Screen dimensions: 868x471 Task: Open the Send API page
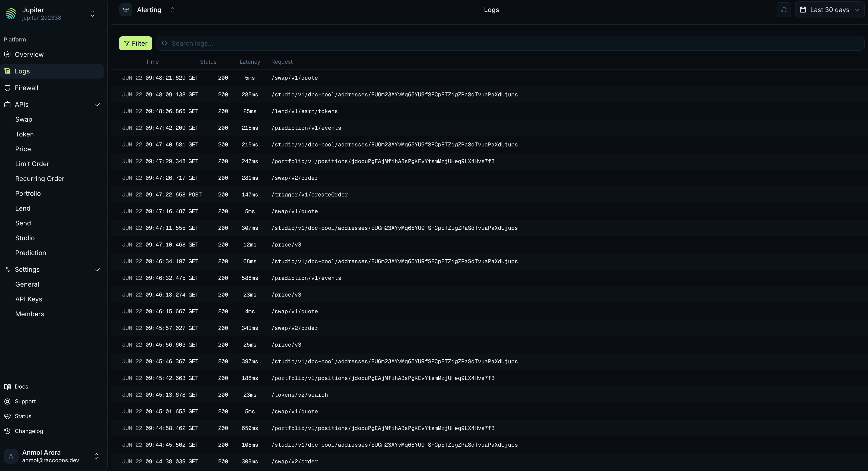coord(23,223)
